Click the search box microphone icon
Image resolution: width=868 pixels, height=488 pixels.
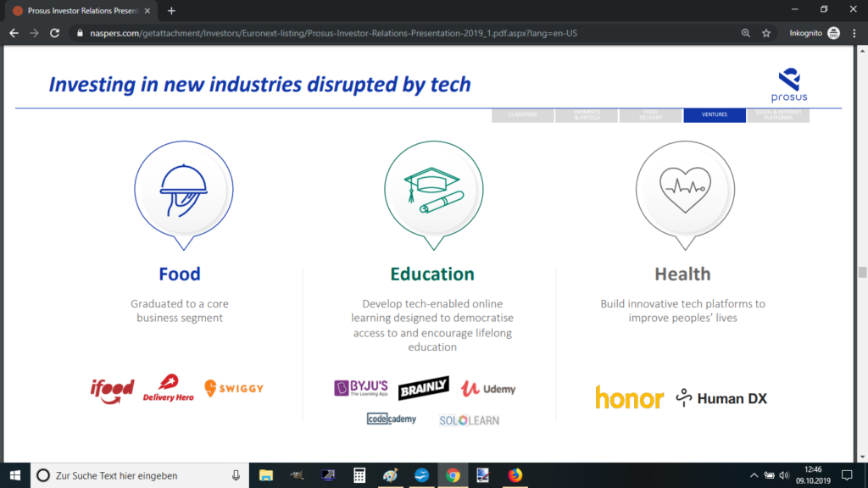pyautogui.click(x=236, y=475)
